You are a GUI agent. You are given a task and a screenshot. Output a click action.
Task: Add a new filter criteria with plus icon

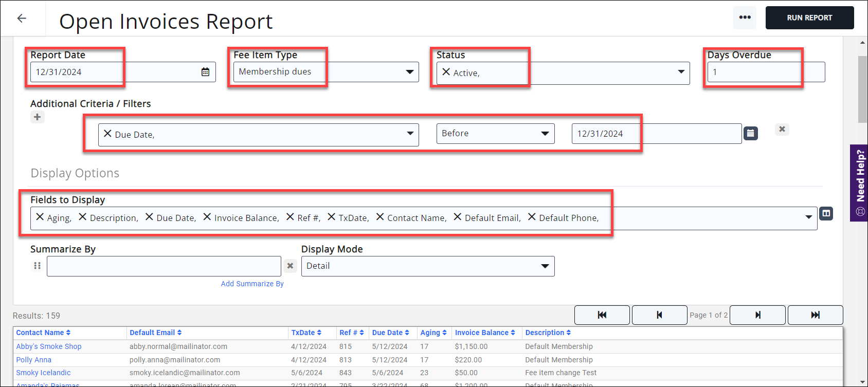tap(37, 117)
